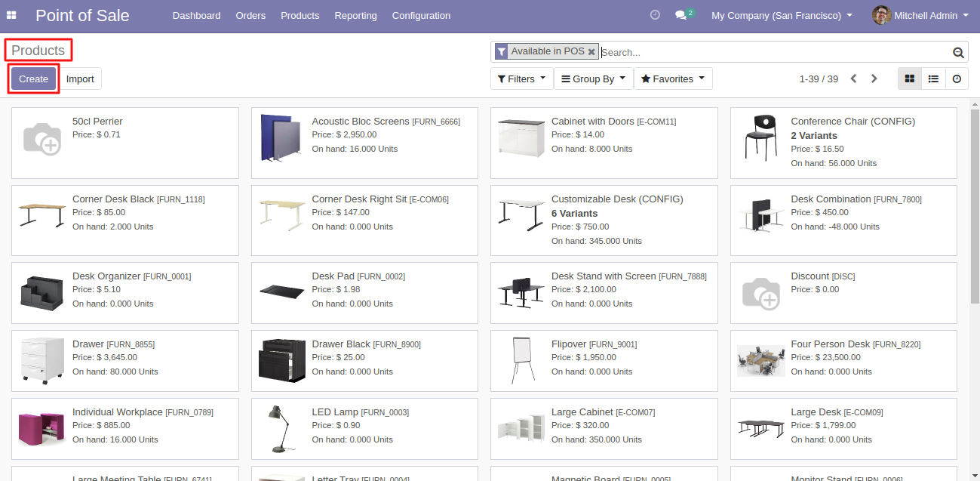The width and height of the screenshot is (980, 481).
Task: Click 'Price: $ 23,500.00' on Four Person Desk
Action: [825, 357]
